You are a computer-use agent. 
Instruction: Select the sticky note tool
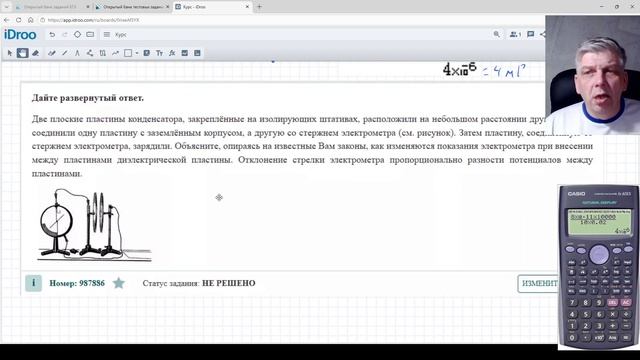(147, 53)
